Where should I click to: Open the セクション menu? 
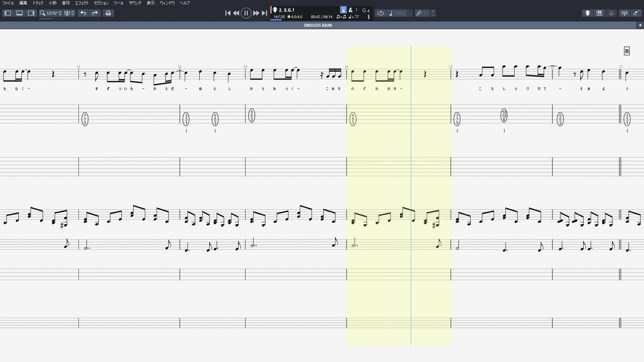pos(101,3)
